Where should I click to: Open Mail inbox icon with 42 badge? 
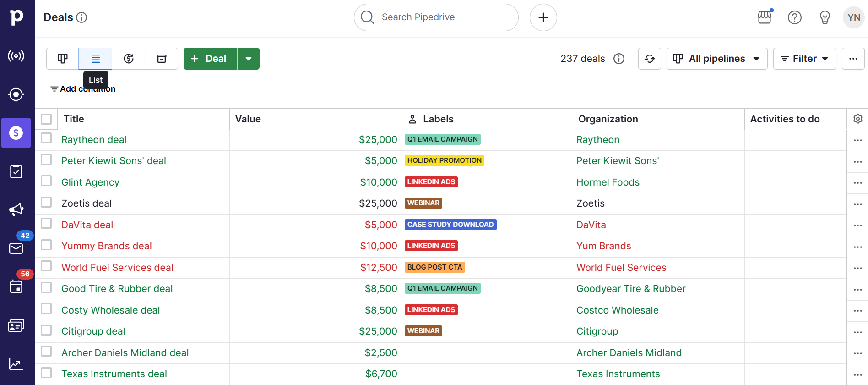tap(16, 248)
